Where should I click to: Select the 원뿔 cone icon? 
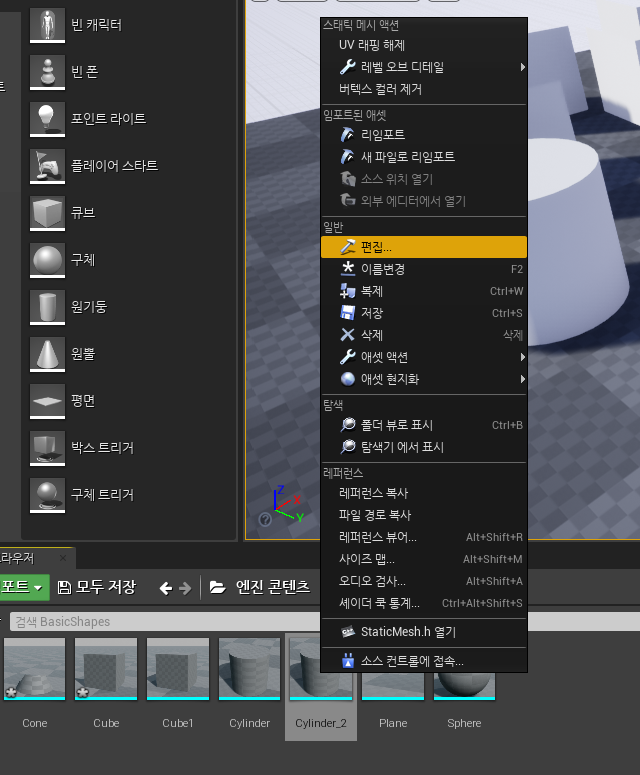coord(47,354)
